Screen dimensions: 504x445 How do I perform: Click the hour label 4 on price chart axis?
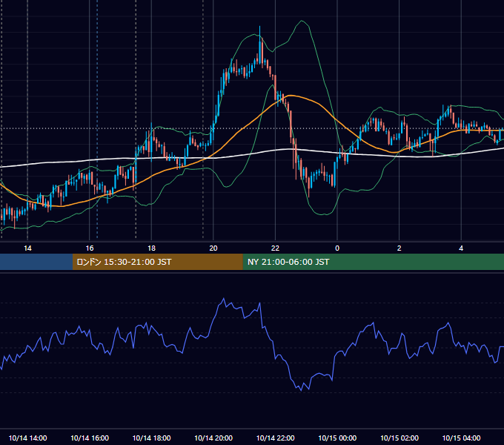(x=461, y=248)
